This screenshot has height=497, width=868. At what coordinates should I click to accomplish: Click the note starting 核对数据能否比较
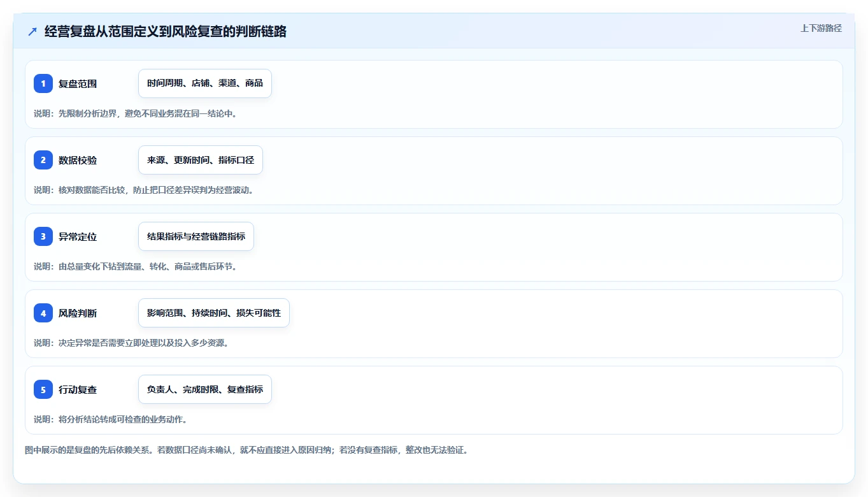[144, 190]
